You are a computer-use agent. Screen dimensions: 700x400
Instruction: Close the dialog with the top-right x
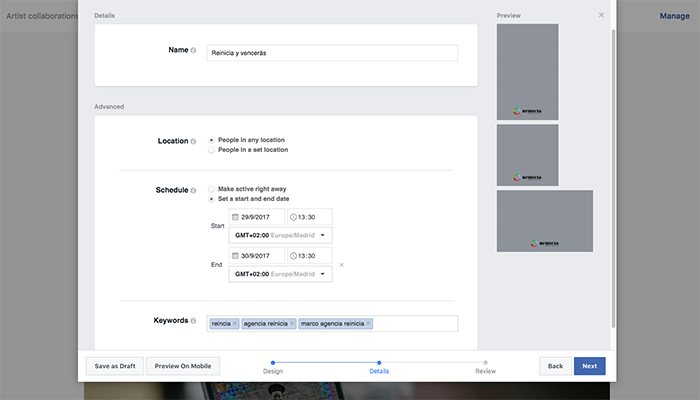coord(601,15)
